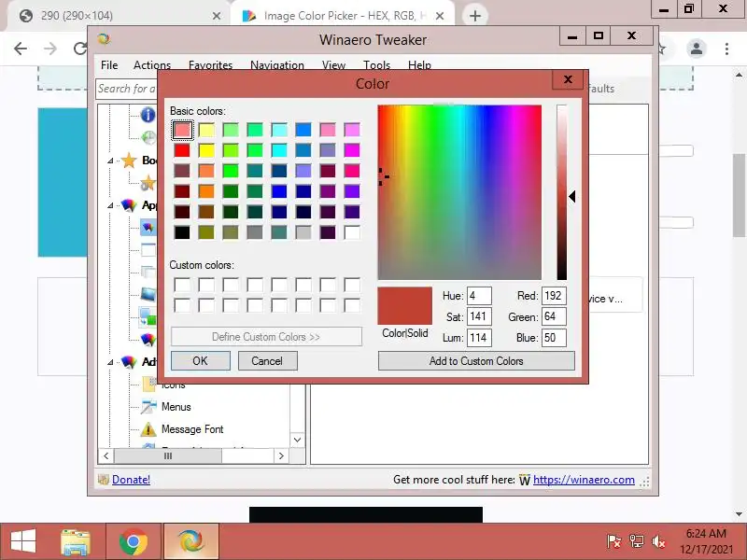Click the Chrome profile avatar icon

coord(696,49)
